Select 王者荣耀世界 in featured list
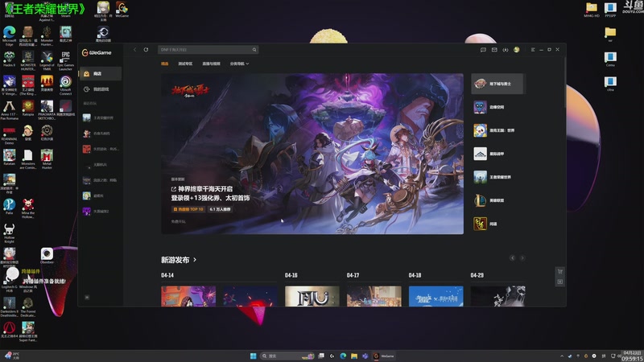644x362 pixels. (x=497, y=177)
